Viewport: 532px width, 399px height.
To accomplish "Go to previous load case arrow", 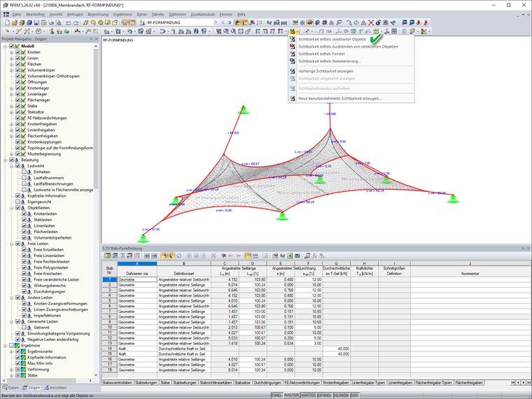I will click(x=223, y=22).
